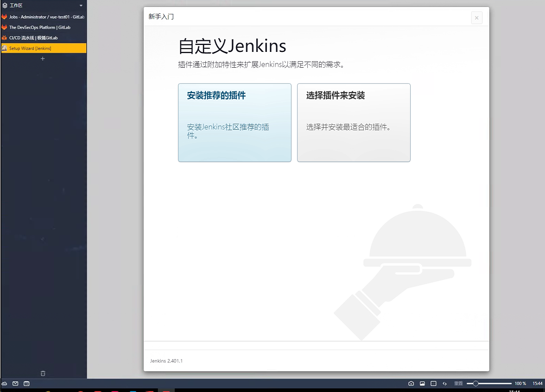Choose 安装推荐的插件 option
Image resolution: width=545 pixels, height=392 pixels.
point(234,122)
